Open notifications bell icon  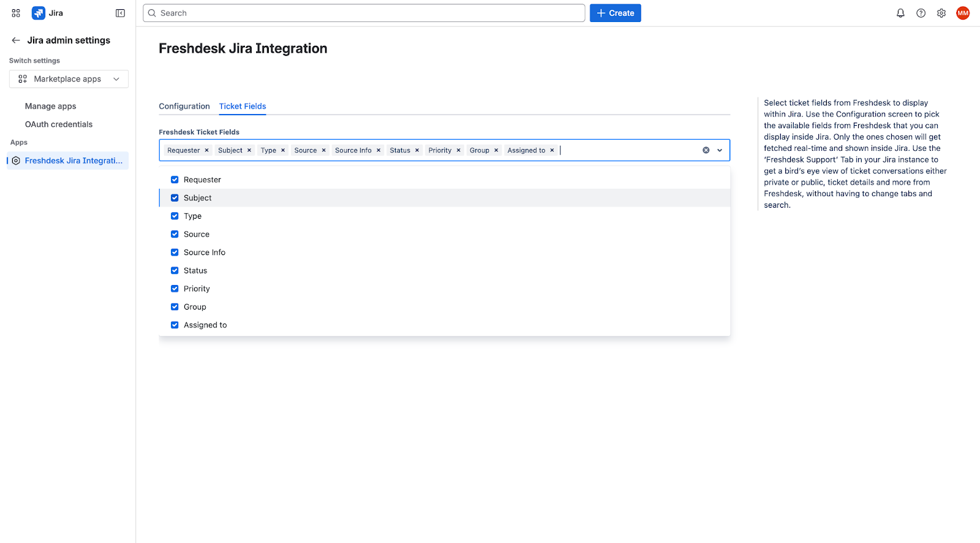point(900,13)
